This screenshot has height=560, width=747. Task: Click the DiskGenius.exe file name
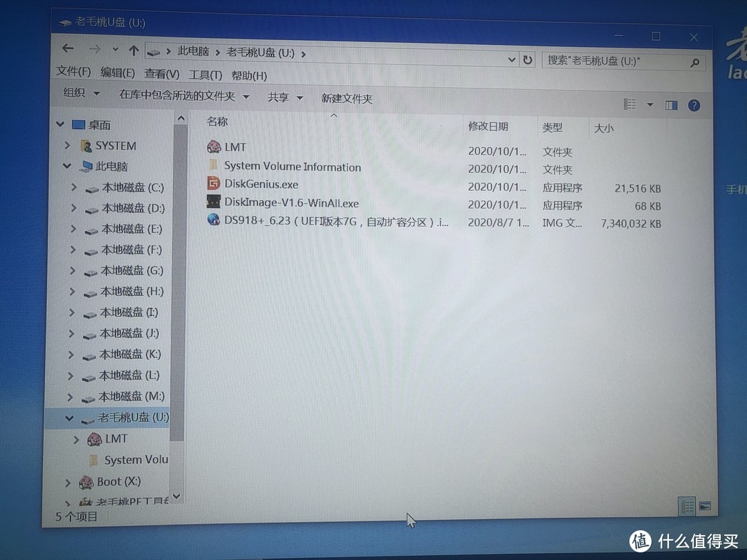click(x=261, y=185)
